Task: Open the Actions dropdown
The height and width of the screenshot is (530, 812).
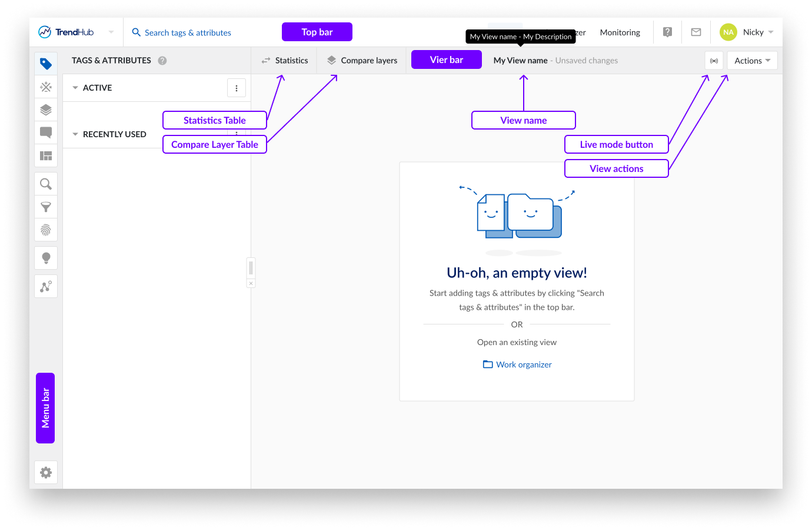Action: point(751,60)
